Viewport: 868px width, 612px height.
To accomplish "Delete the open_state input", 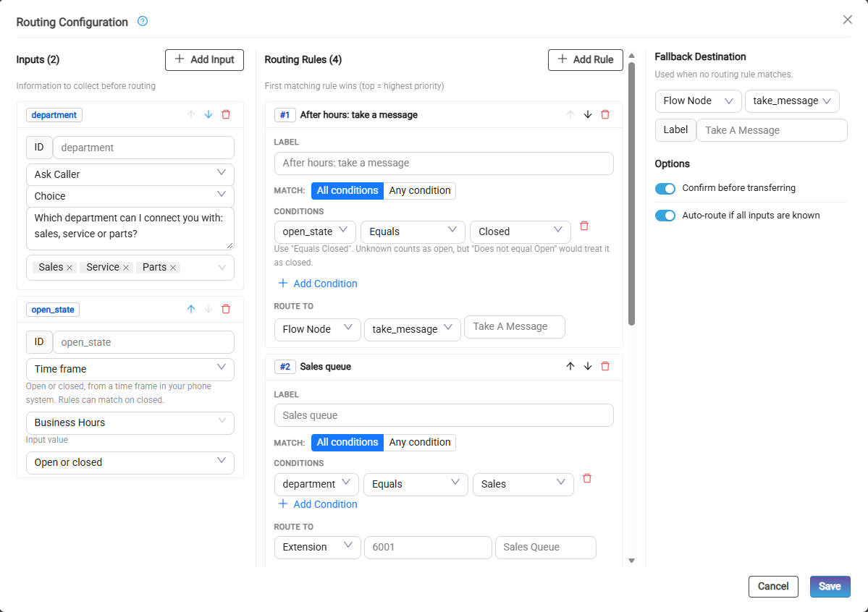I will click(x=226, y=310).
